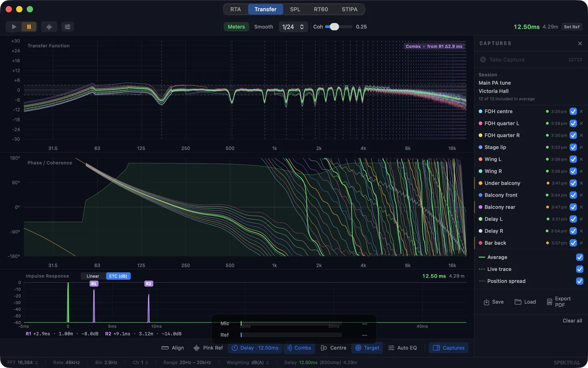Uncheck the FOH centre capture checkbox
This screenshot has height=368, width=588.
pos(573,111)
